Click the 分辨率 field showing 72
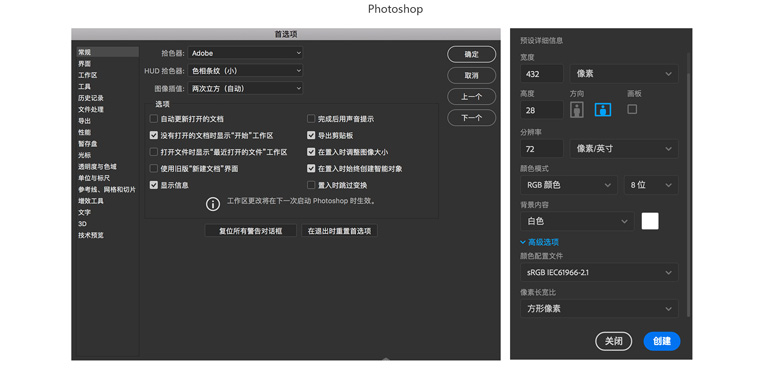This screenshot has width=780, height=368. coord(542,149)
